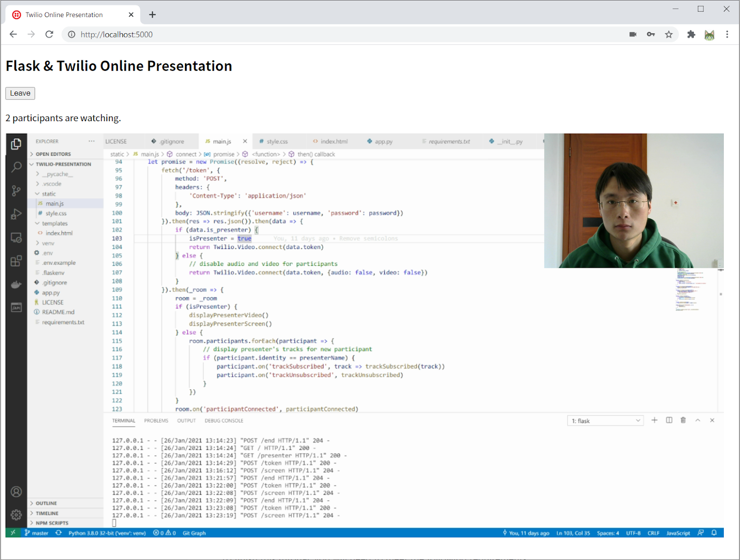Viewport: 740px width, 560px height.
Task: Open saved passwords key icon
Action: pos(651,34)
